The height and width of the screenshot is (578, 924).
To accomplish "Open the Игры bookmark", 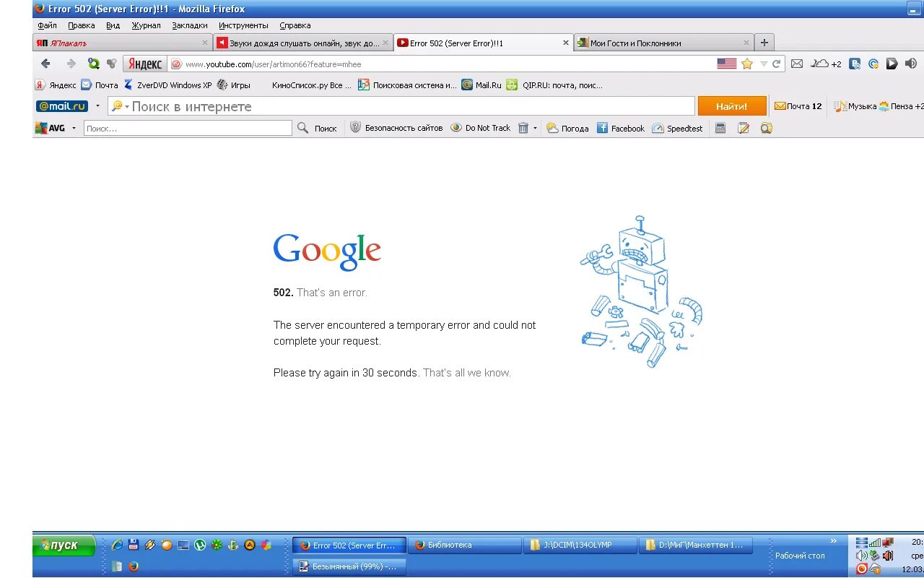I will (x=234, y=85).
